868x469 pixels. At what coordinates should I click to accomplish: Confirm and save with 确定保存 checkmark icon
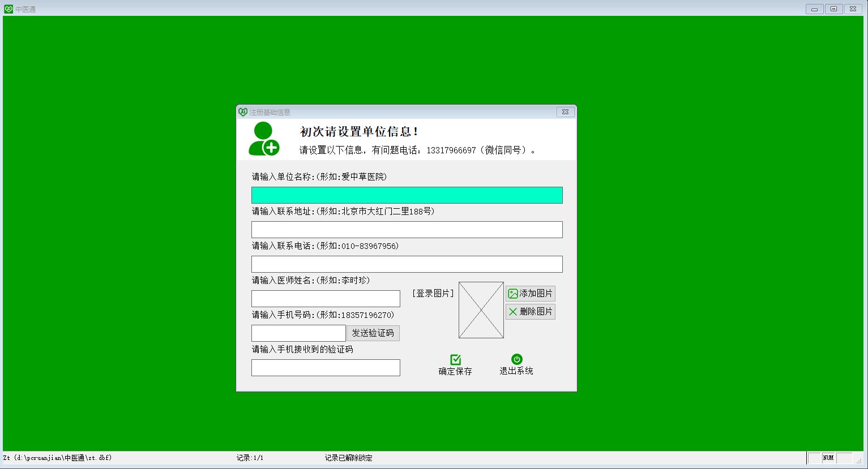coord(455,360)
